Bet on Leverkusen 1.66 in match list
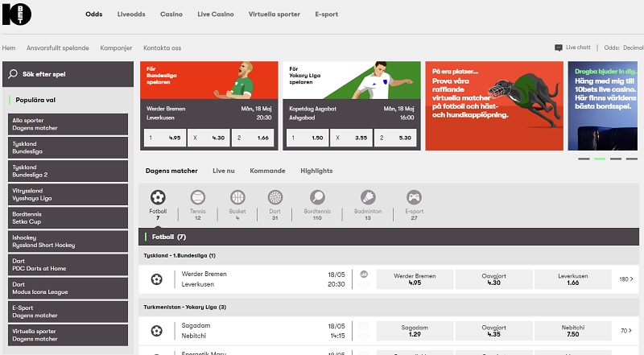The height and width of the screenshot is (355, 644). pos(573,279)
